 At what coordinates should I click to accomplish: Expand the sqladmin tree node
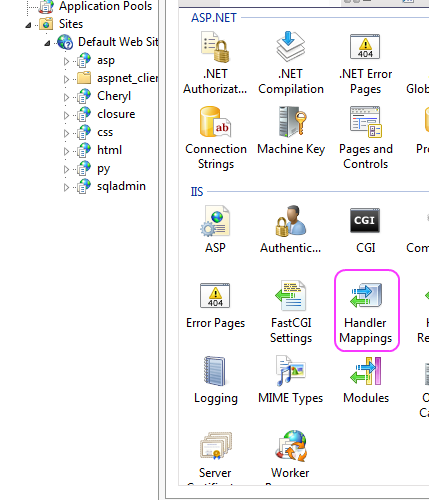66,187
